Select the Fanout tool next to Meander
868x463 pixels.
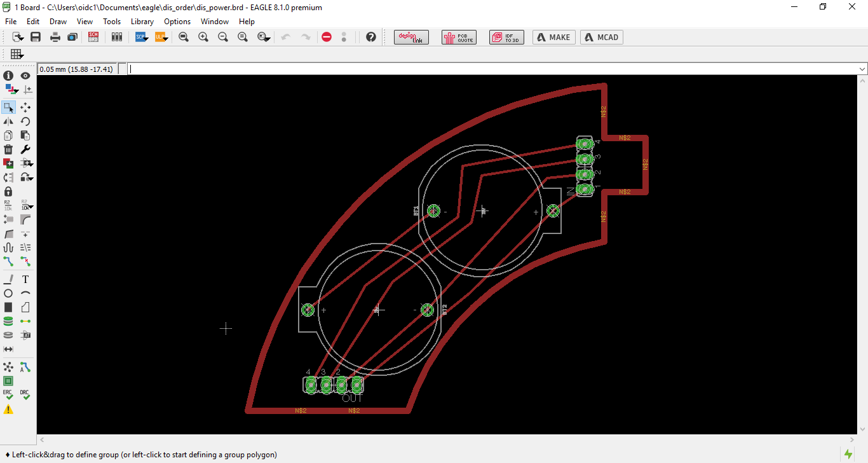tap(25, 247)
